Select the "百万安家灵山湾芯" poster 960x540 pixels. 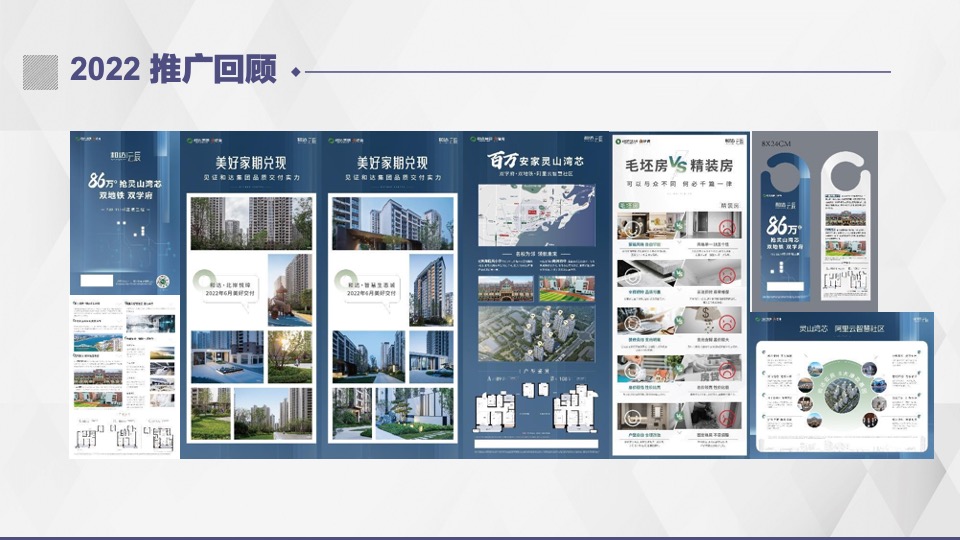coord(537,294)
